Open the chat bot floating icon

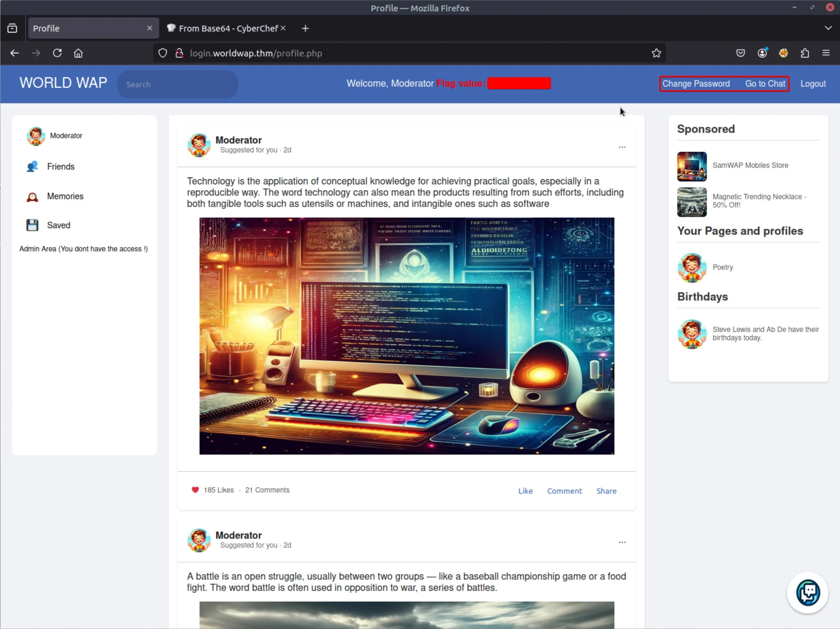pos(807,592)
